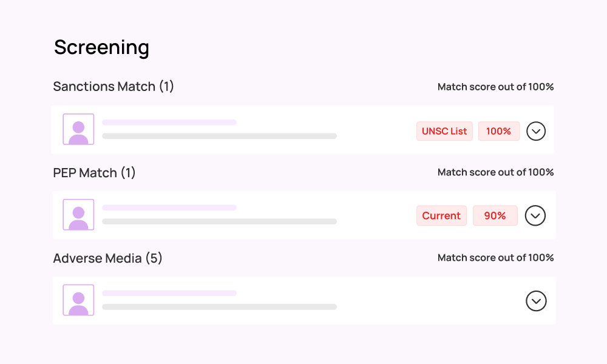The height and width of the screenshot is (364, 607).
Task: Click the Screening page title
Action: tap(101, 47)
